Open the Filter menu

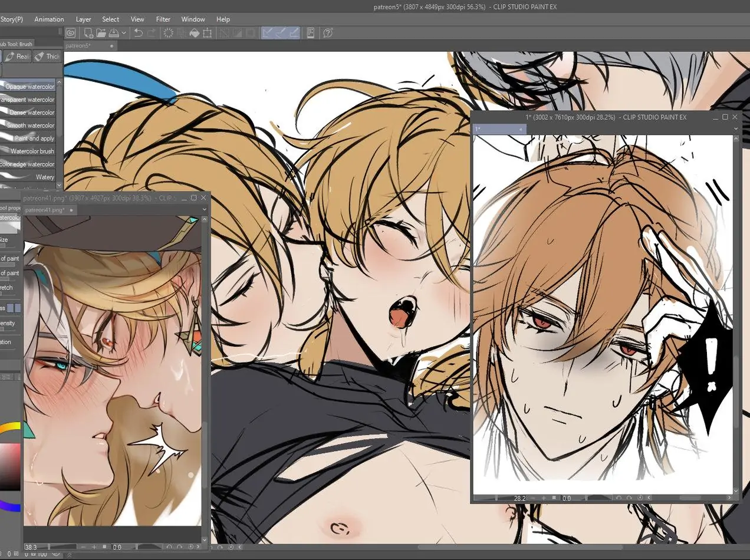pyautogui.click(x=163, y=19)
